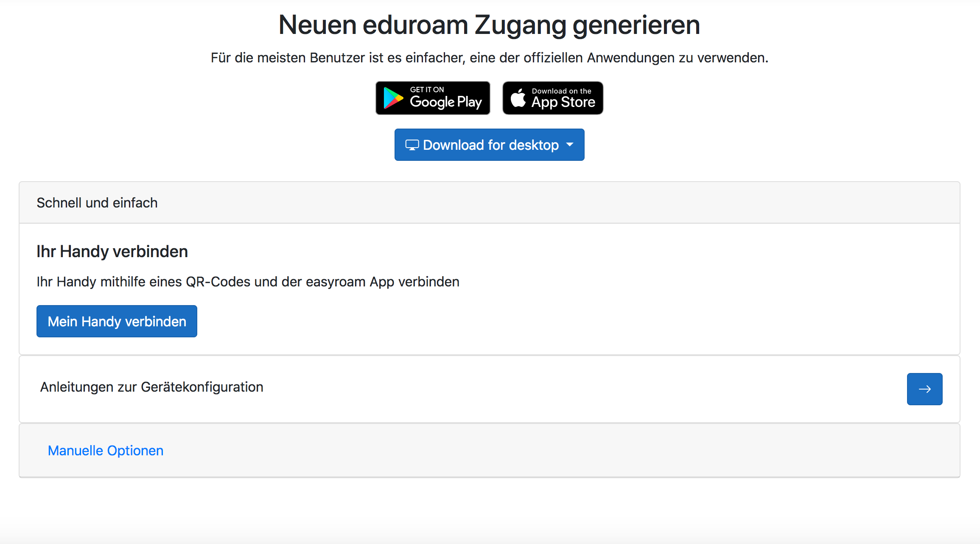Open Anleitungen zur Gerätekonfiguration row

tap(490, 389)
